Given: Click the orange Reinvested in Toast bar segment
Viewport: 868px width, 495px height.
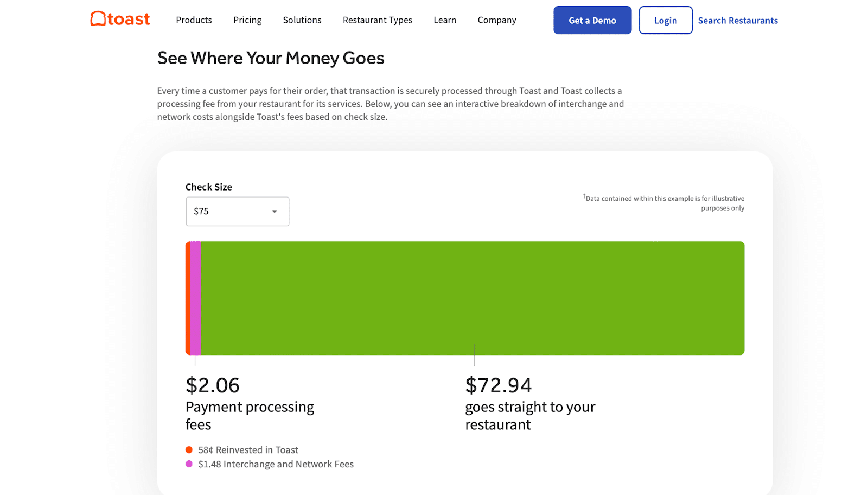Looking at the screenshot, I should pyautogui.click(x=188, y=298).
